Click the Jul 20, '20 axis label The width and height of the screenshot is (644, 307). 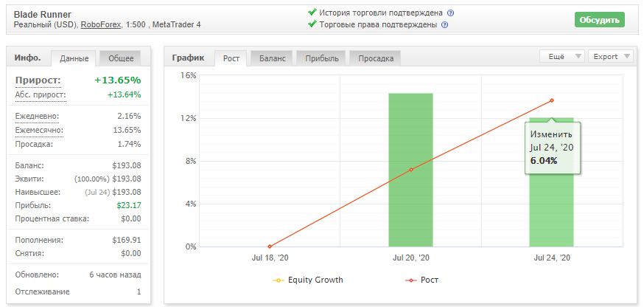point(410,258)
